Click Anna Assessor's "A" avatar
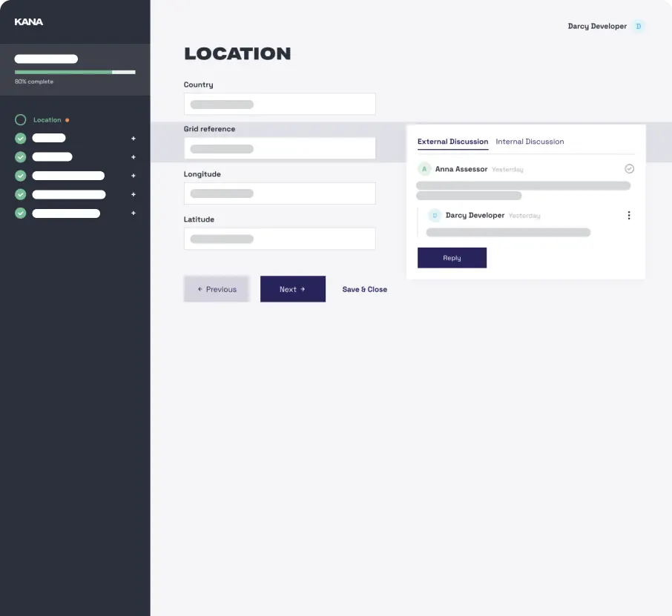 click(x=424, y=169)
